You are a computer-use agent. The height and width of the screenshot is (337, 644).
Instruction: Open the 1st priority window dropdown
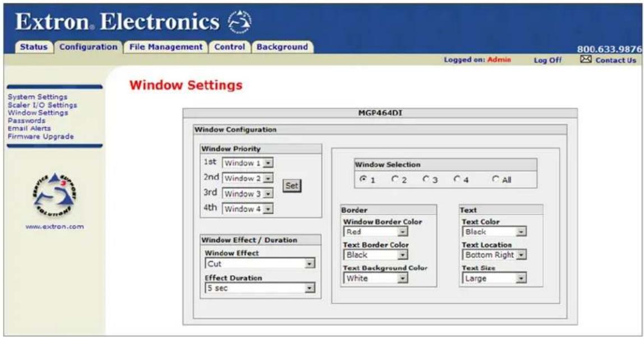(247, 163)
